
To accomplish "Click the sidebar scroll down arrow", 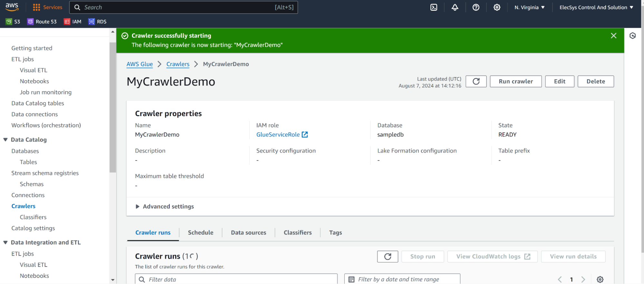I will point(113,280).
